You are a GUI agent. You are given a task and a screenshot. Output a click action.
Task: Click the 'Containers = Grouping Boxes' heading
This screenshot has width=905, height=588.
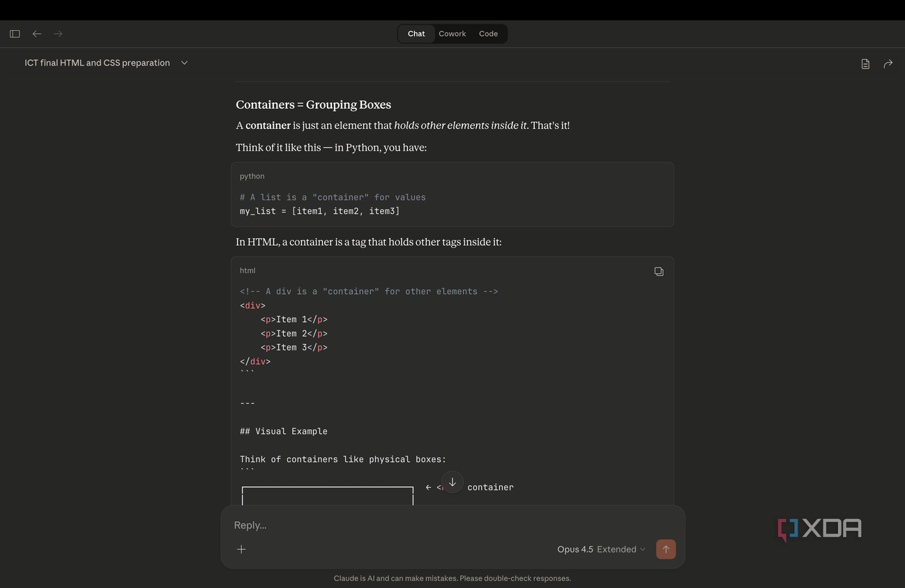(313, 105)
